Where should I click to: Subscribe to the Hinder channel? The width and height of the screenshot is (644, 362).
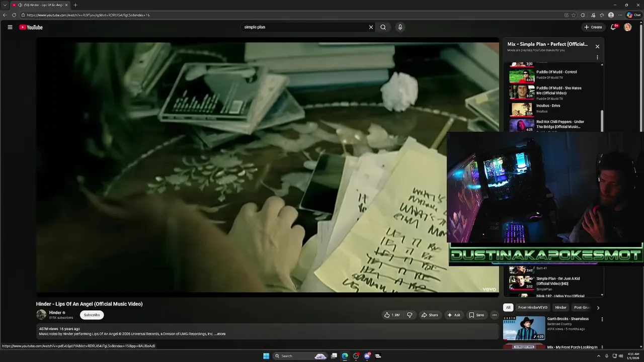pos(92,315)
